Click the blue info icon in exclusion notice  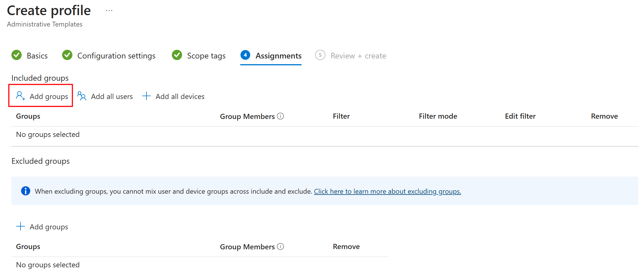pyautogui.click(x=26, y=191)
